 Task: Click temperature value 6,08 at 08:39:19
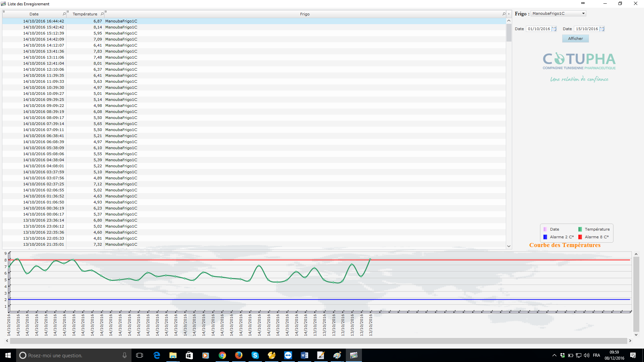click(98, 112)
